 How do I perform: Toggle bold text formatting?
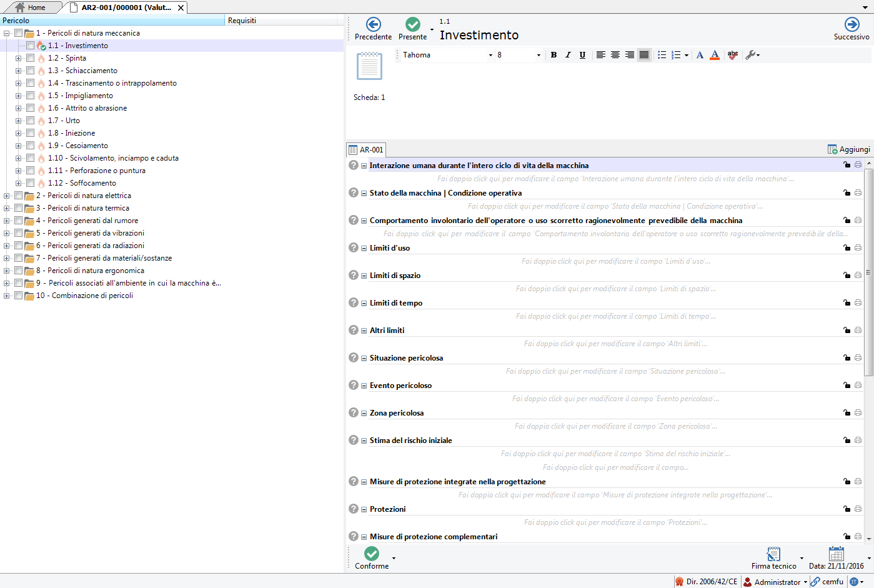[x=554, y=55]
